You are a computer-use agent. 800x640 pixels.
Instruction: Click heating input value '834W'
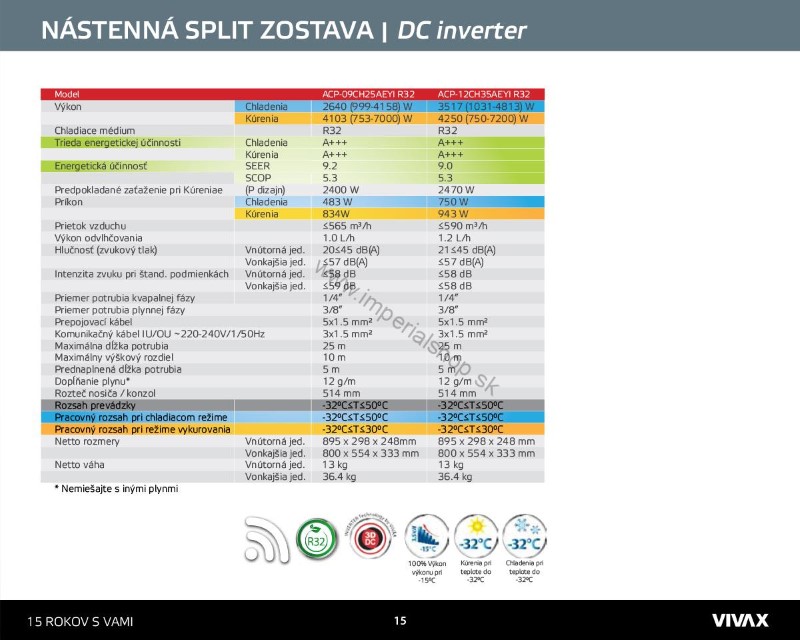point(336,214)
